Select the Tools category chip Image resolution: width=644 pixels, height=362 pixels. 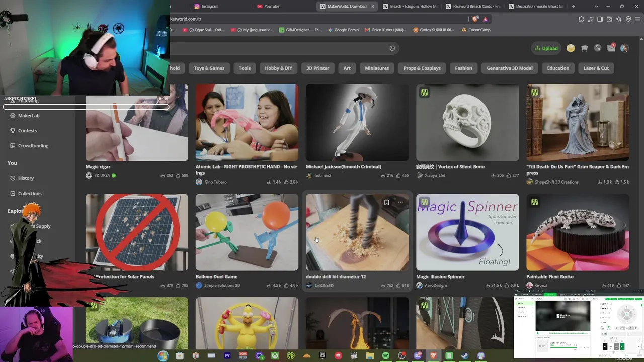(x=245, y=68)
